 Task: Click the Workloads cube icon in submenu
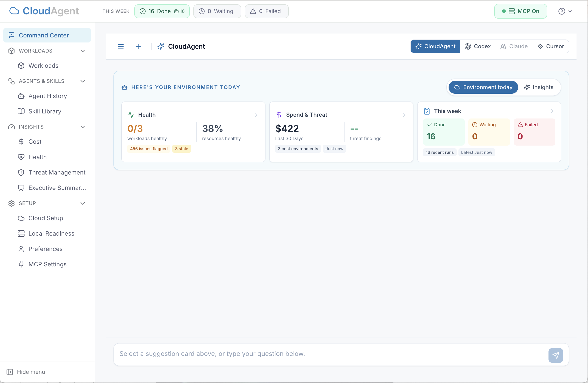(21, 66)
